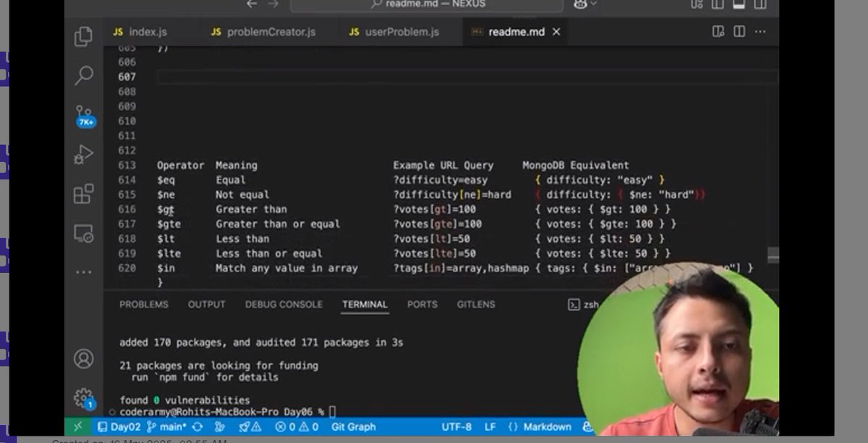The width and height of the screenshot is (868, 443).
Task: Click the $ne operator on line 615
Action: (166, 195)
